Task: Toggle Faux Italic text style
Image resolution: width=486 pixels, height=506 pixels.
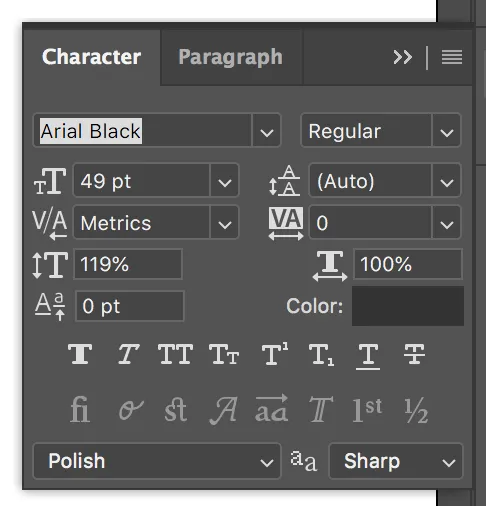Action: click(128, 354)
